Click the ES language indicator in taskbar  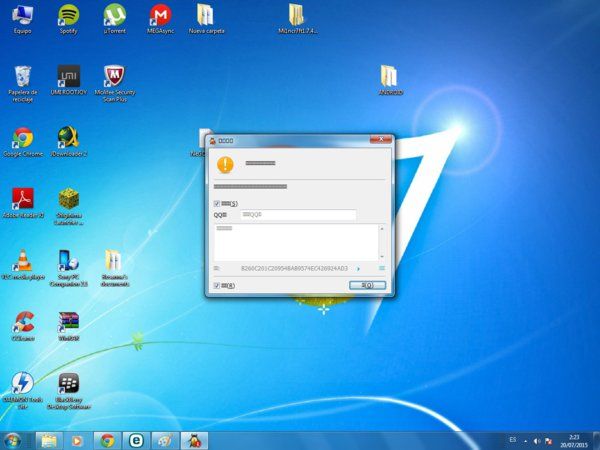(x=513, y=440)
